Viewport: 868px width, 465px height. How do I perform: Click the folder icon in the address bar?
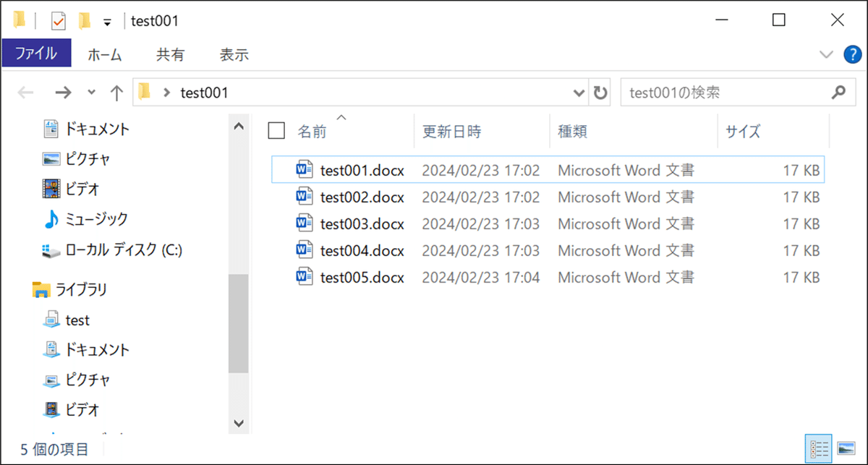[x=145, y=92]
